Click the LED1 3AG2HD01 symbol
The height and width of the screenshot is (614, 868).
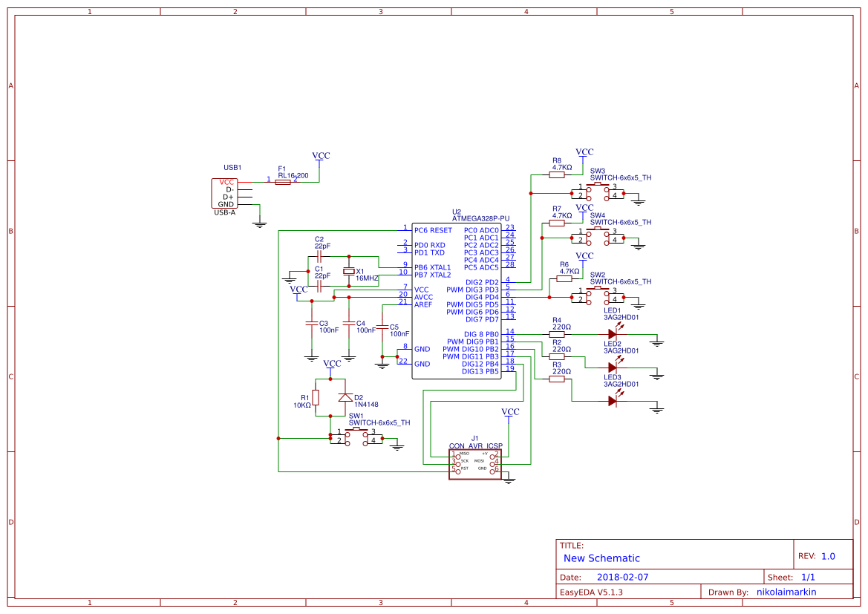tap(614, 334)
